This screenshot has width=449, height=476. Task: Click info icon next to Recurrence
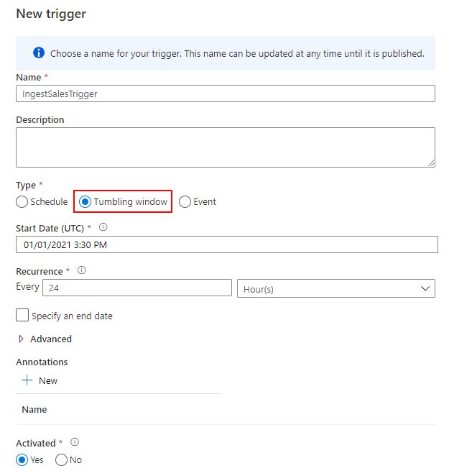point(82,270)
